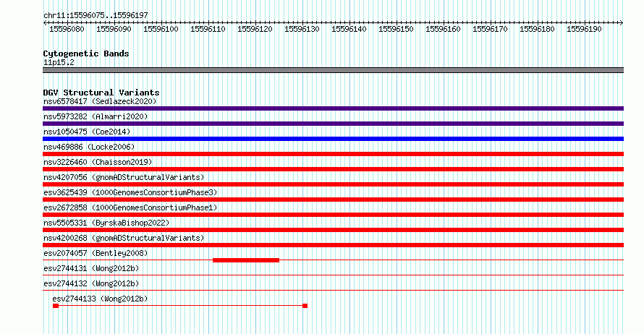Viewport: 644px width, 334px height.
Task: Click the left arrowhead of the coordinate ruler
Action: click(45, 23)
